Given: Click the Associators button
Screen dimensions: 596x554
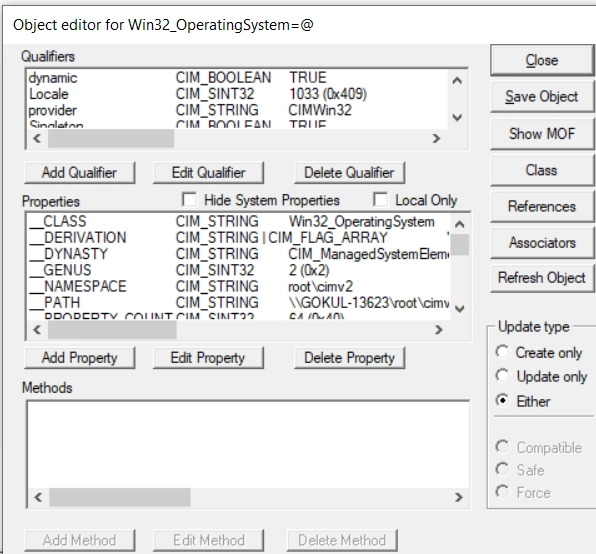Looking at the screenshot, I should coord(542,242).
